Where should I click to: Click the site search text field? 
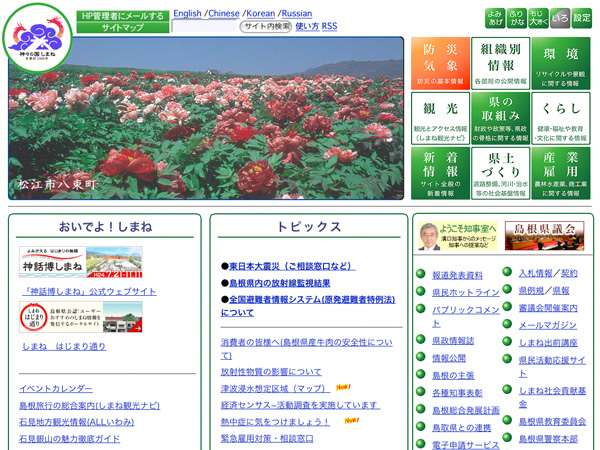tap(205, 26)
